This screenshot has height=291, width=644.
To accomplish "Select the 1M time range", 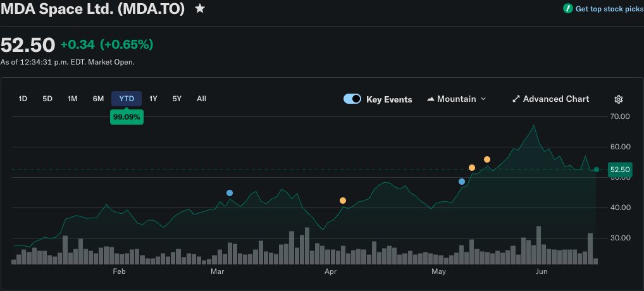I will [x=72, y=99].
